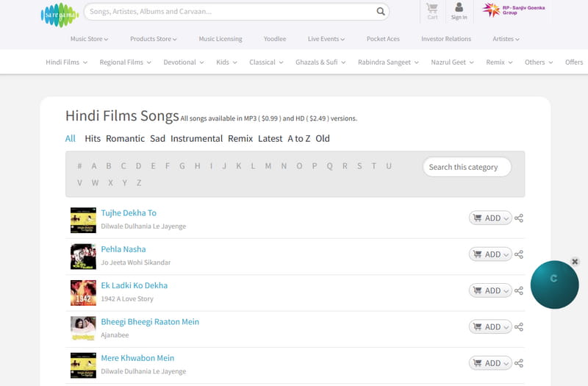588x386 pixels.
Task: Filter songs by the # symbol
Action: pyautogui.click(x=79, y=166)
